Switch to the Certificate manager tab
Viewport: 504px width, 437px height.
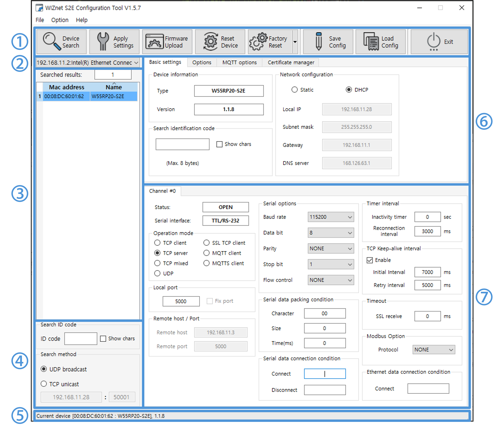coord(291,63)
